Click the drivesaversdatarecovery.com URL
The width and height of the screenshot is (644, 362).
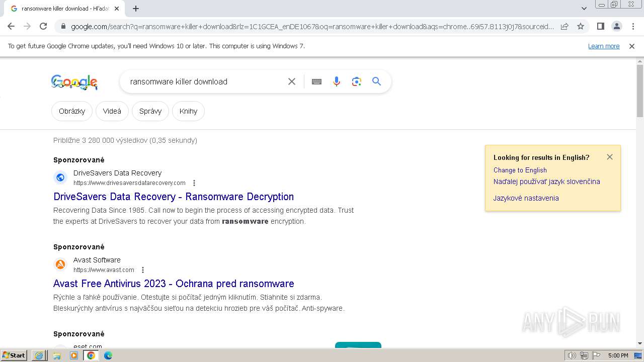[129, 183]
